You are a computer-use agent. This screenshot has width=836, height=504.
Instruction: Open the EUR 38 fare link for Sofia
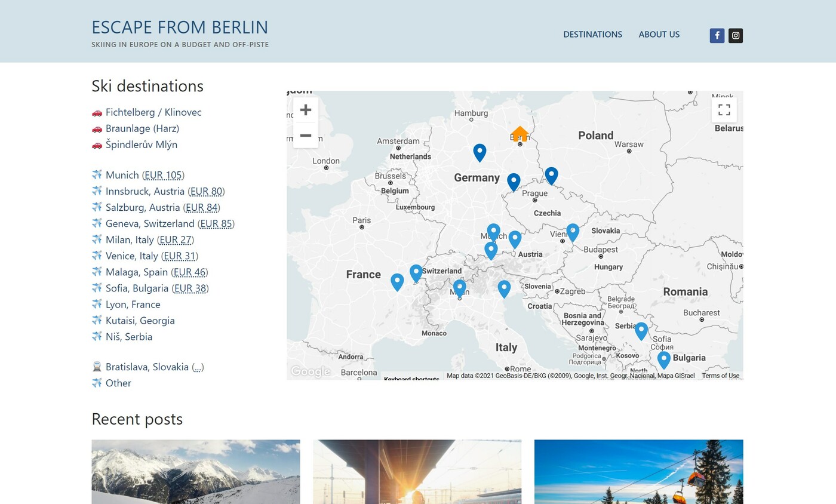click(190, 288)
